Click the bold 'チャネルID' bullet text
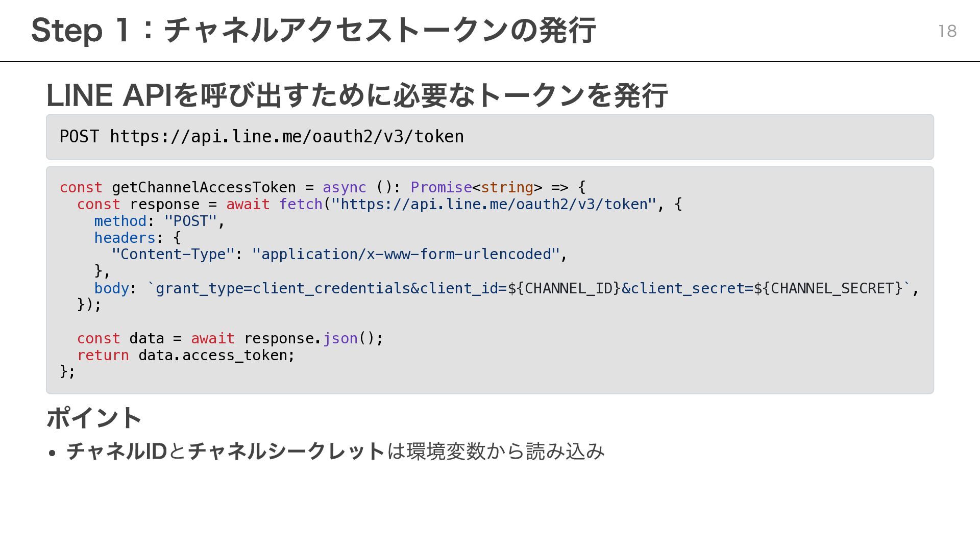The image size is (980, 551). coord(116,452)
